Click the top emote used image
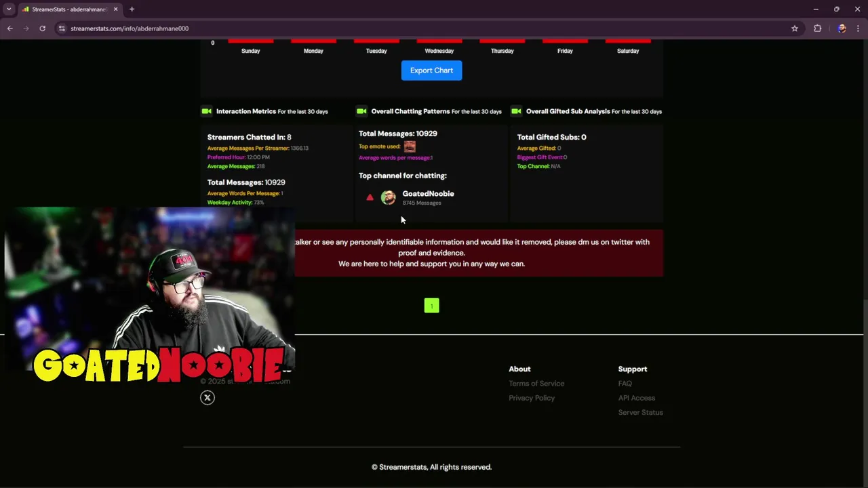 410,146
